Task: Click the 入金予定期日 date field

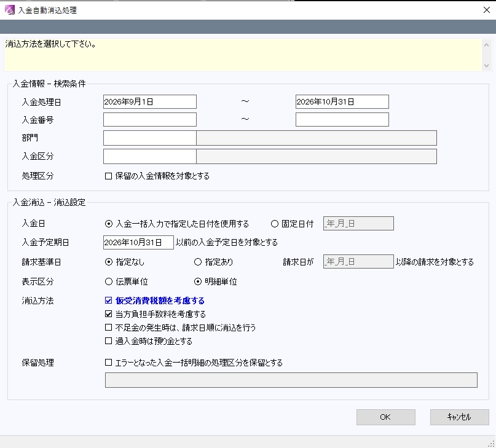Action: [x=138, y=242]
